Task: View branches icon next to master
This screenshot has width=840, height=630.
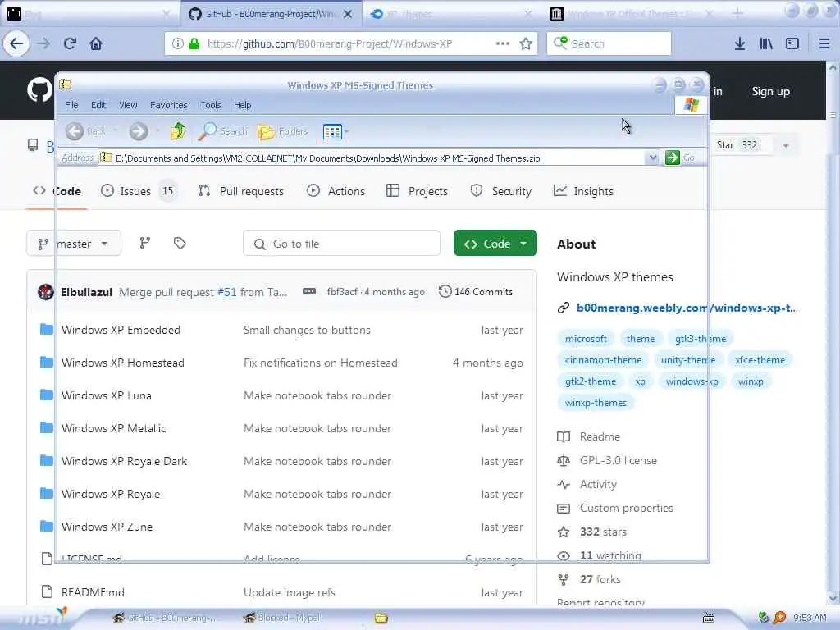Action: [x=144, y=244]
